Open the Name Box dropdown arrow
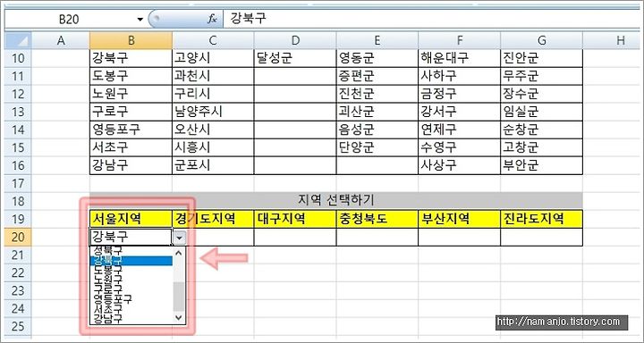This screenshot has width=644, height=343. 140,20
